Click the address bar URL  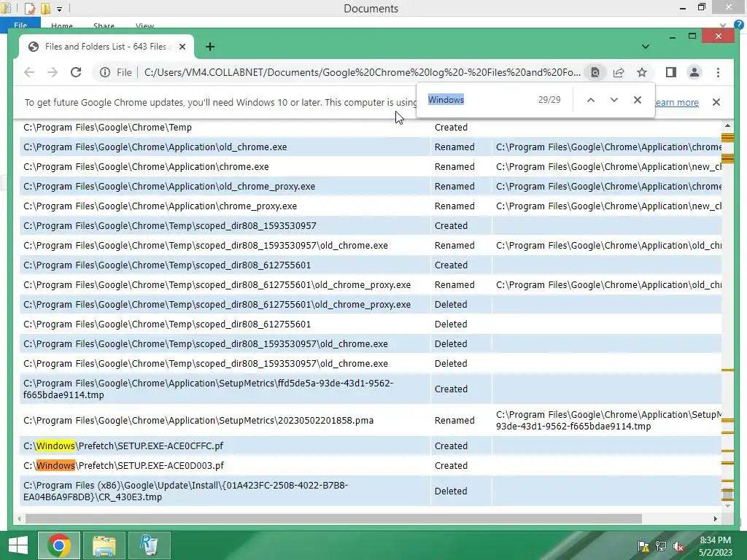(362, 72)
